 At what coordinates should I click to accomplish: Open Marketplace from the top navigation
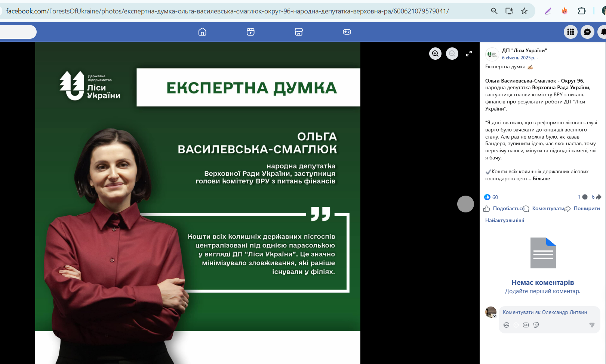(x=298, y=32)
